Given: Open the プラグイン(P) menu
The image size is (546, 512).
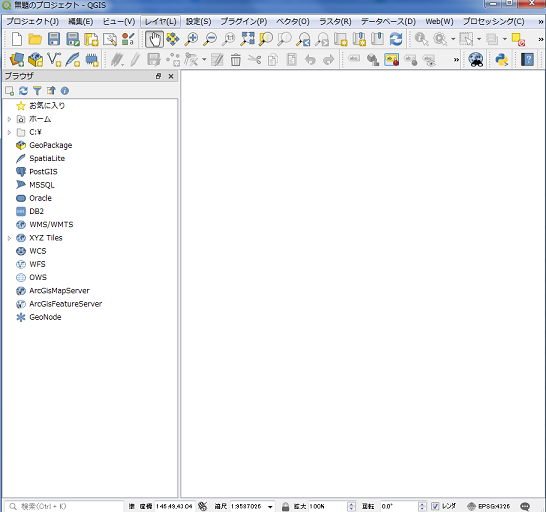Looking at the screenshot, I should click(244, 22).
